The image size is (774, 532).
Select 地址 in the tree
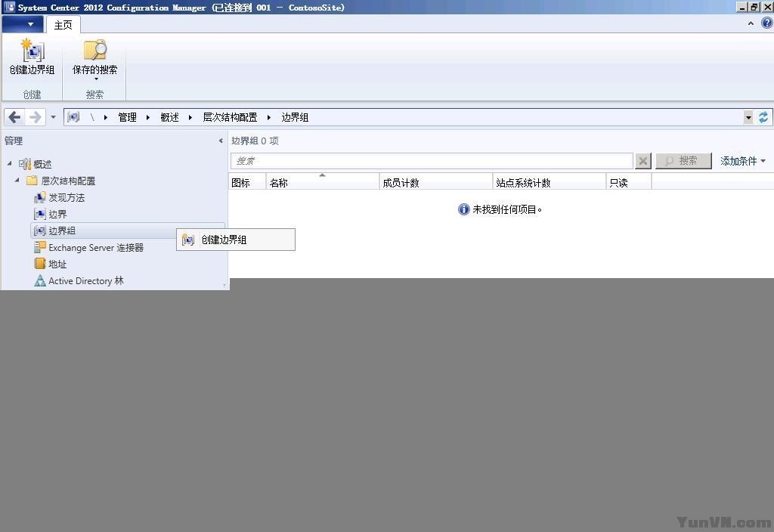coord(57,264)
